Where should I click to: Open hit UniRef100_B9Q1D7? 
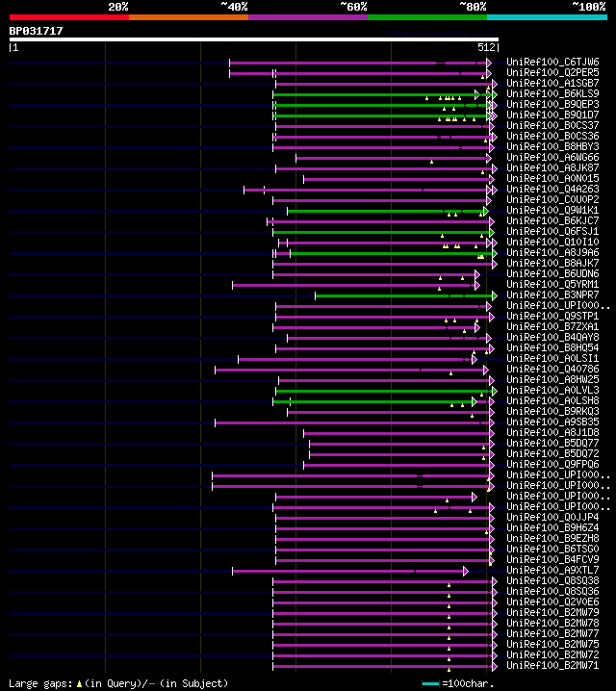(x=552, y=115)
